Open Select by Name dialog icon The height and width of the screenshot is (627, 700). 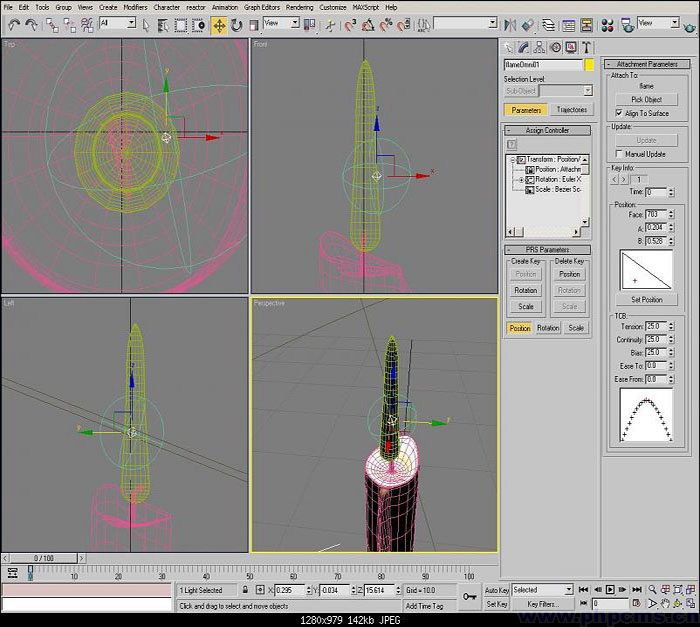(x=163, y=25)
